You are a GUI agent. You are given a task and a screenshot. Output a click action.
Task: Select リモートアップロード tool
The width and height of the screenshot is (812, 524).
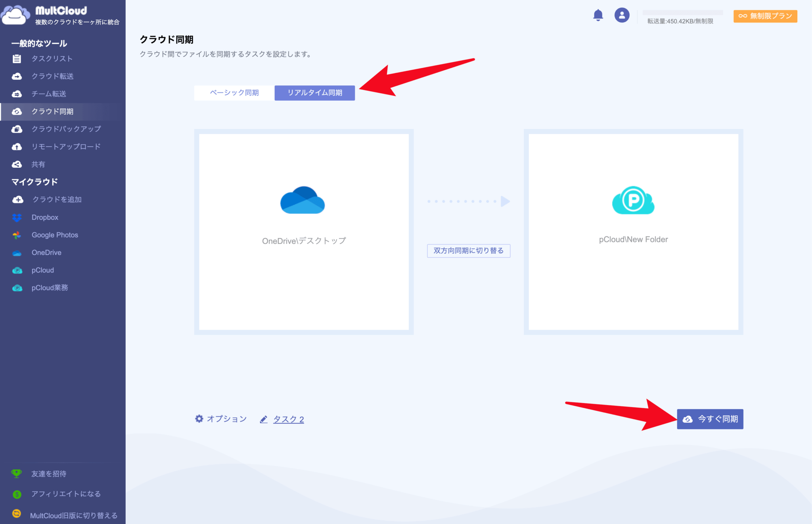pyautogui.click(x=65, y=146)
